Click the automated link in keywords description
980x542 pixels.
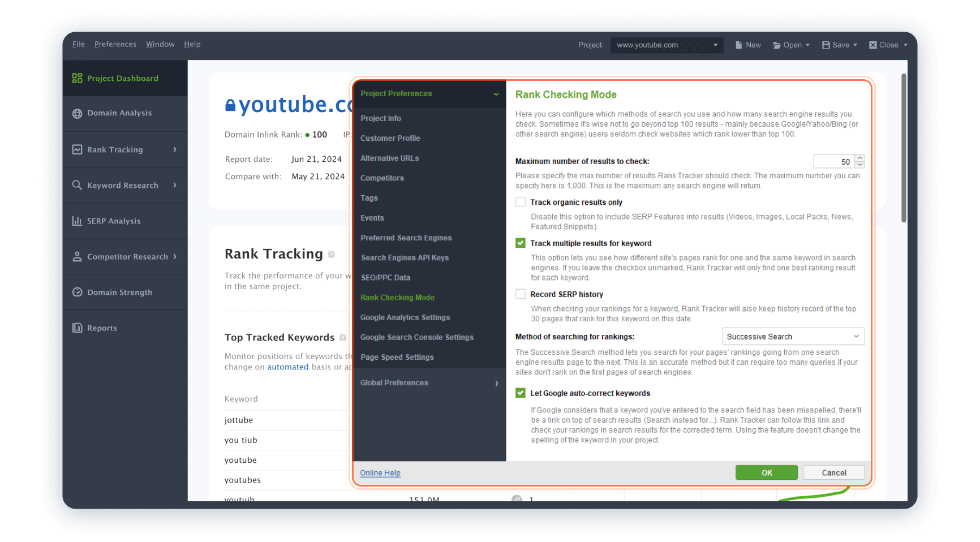[288, 367]
